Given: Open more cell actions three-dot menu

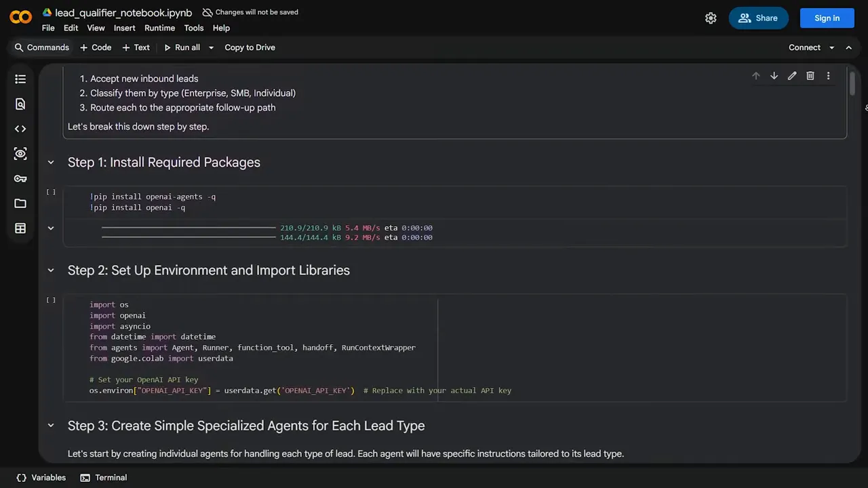Looking at the screenshot, I should pyautogui.click(x=828, y=76).
